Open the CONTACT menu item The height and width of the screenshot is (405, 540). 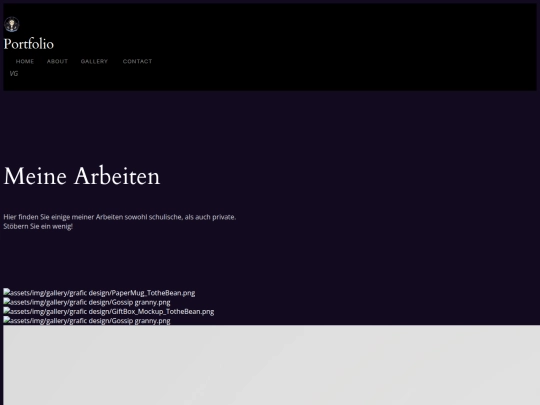pos(137,61)
